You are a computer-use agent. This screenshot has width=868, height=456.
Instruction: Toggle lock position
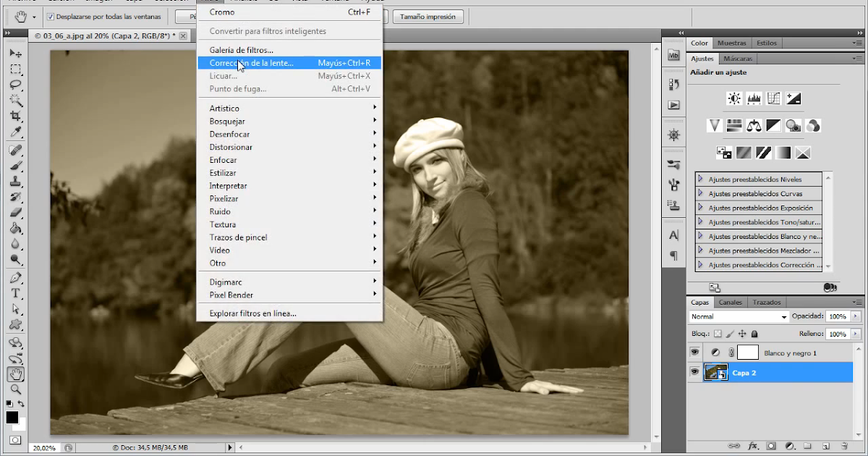click(x=742, y=334)
